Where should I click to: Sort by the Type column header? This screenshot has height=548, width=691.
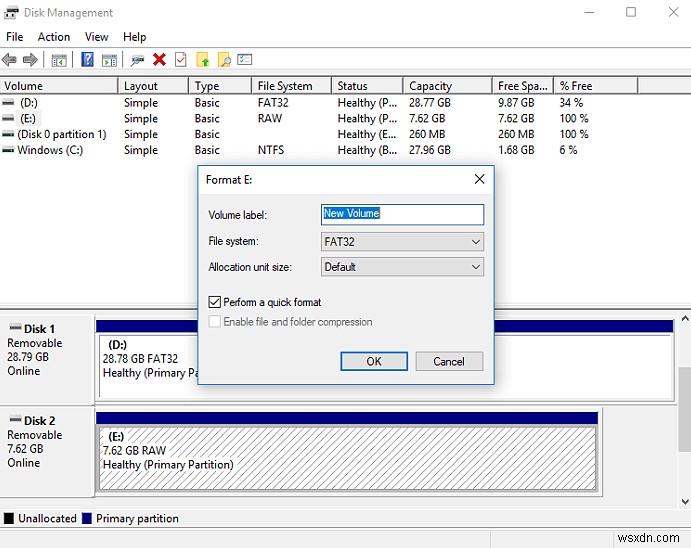point(220,86)
